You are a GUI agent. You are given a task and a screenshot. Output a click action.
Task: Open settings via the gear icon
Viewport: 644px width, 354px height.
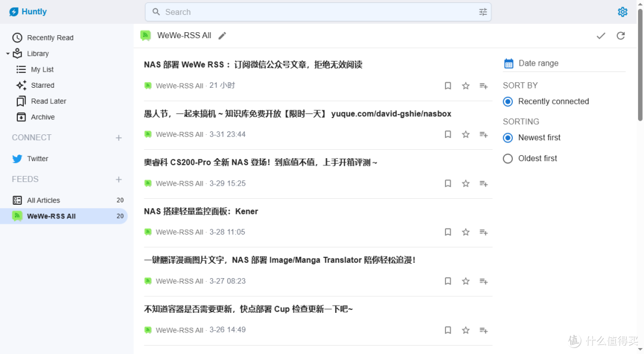[623, 12]
